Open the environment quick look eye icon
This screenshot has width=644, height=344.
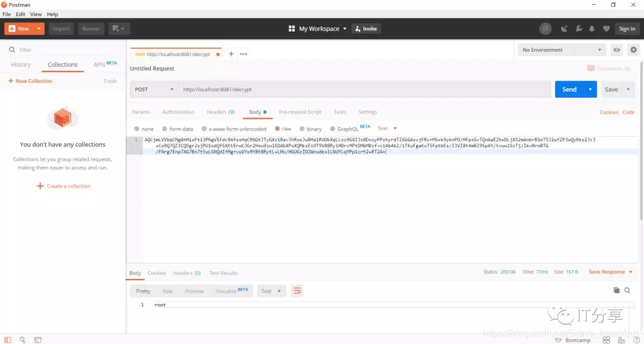617,49
